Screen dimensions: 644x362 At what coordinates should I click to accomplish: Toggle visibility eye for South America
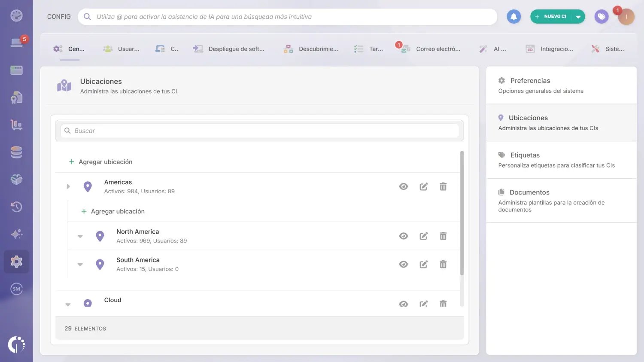[404, 265]
